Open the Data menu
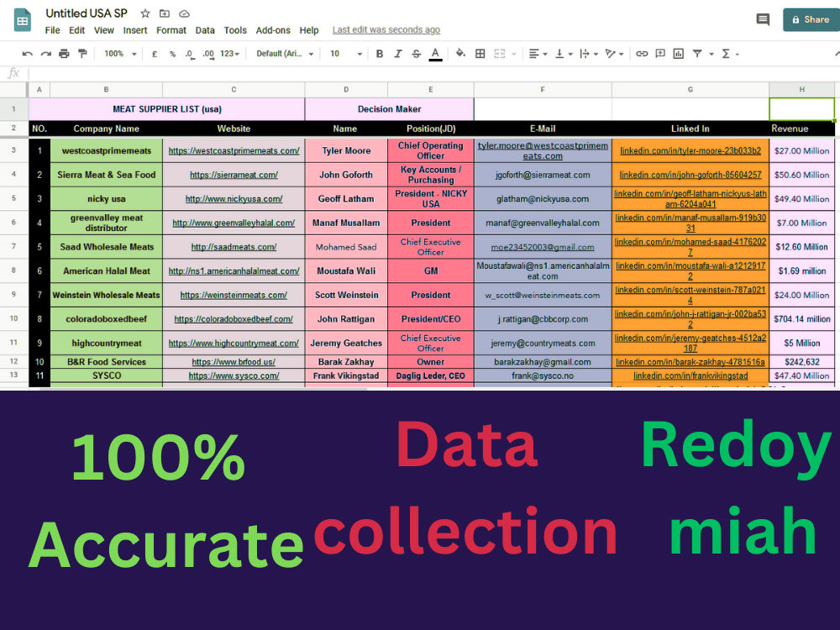This screenshot has width=840, height=630. (205, 30)
